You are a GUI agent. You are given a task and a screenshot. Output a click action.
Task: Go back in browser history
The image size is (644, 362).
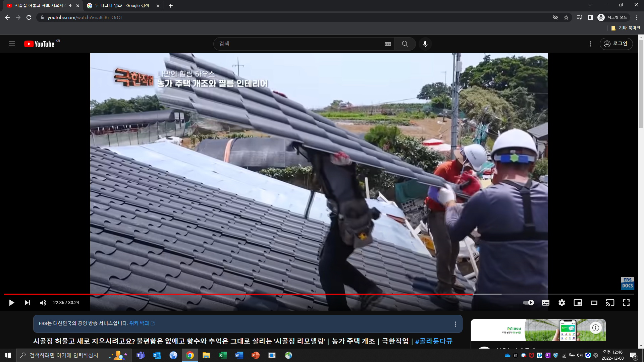coord(7,17)
